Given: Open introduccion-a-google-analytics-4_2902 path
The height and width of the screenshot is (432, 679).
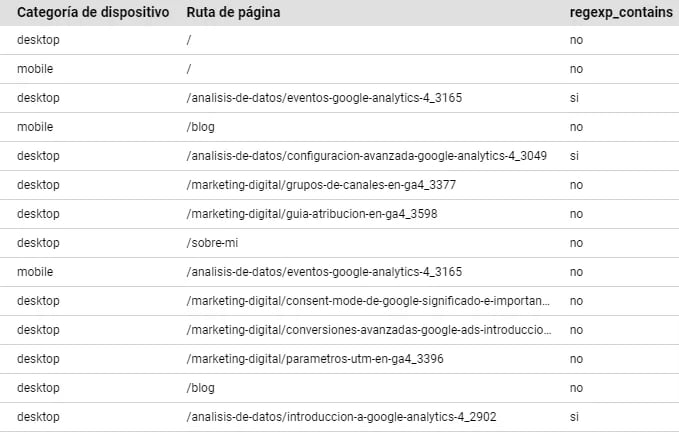Looking at the screenshot, I should point(341,417).
